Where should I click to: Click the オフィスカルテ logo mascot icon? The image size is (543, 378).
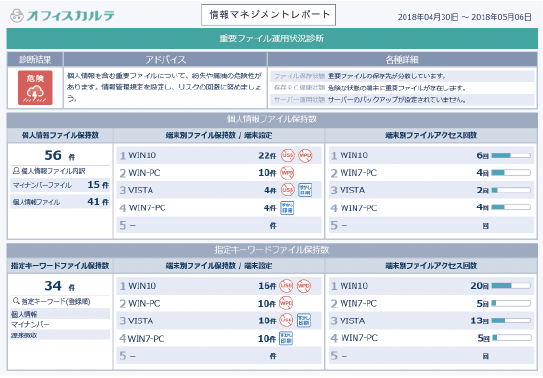[17, 16]
